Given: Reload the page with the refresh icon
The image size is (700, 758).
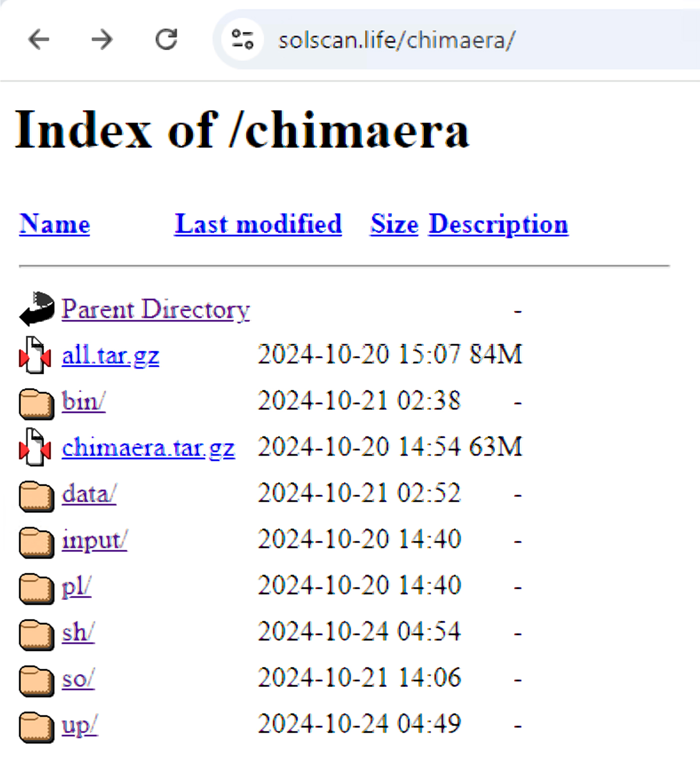Looking at the screenshot, I should pyautogui.click(x=166, y=40).
